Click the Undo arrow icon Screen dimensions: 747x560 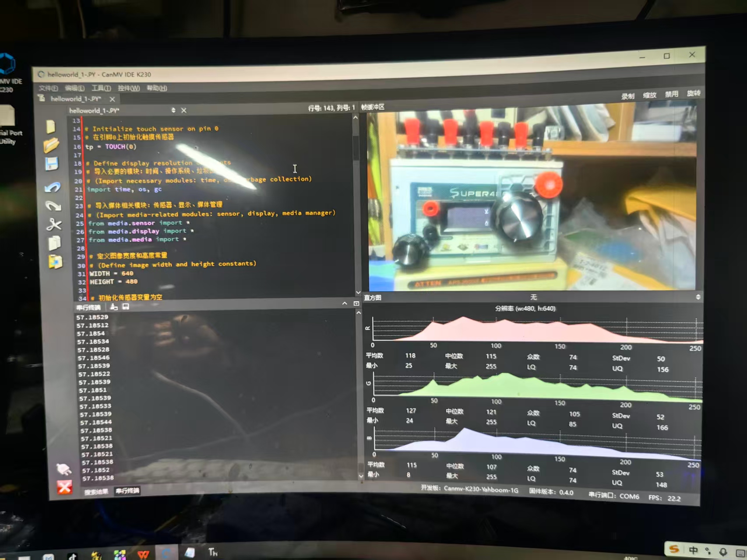coord(53,187)
